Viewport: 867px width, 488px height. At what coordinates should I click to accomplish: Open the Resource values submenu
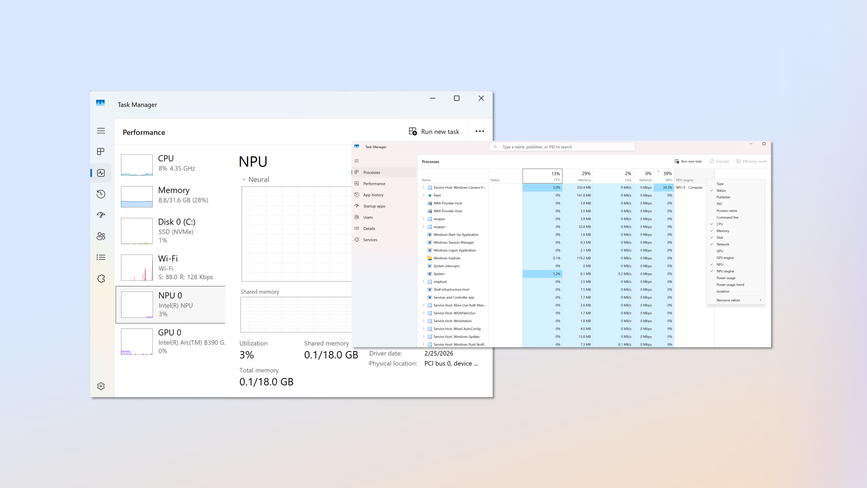point(736,300)
